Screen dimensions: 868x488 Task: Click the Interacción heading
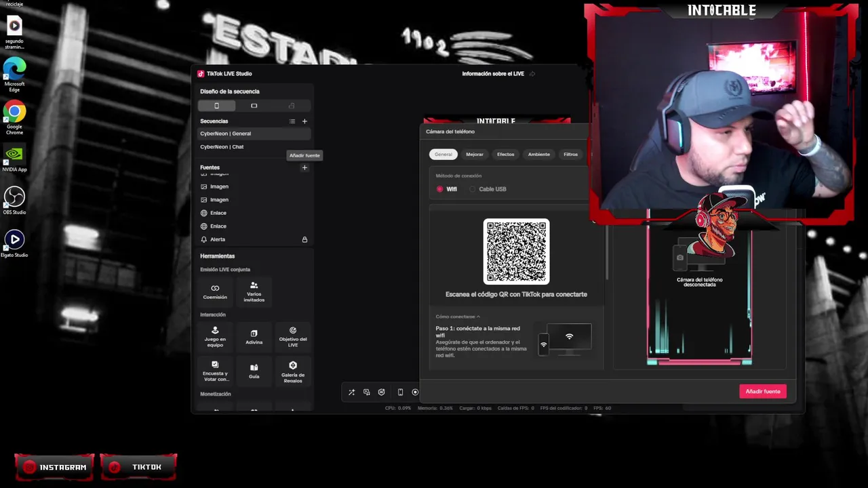[x=213, y=314]
